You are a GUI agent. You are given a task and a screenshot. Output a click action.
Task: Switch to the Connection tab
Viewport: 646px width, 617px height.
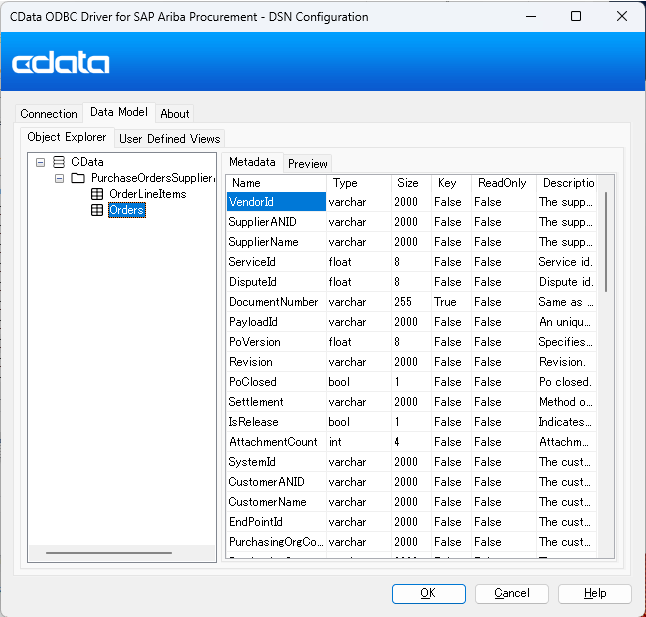(49, 114)
